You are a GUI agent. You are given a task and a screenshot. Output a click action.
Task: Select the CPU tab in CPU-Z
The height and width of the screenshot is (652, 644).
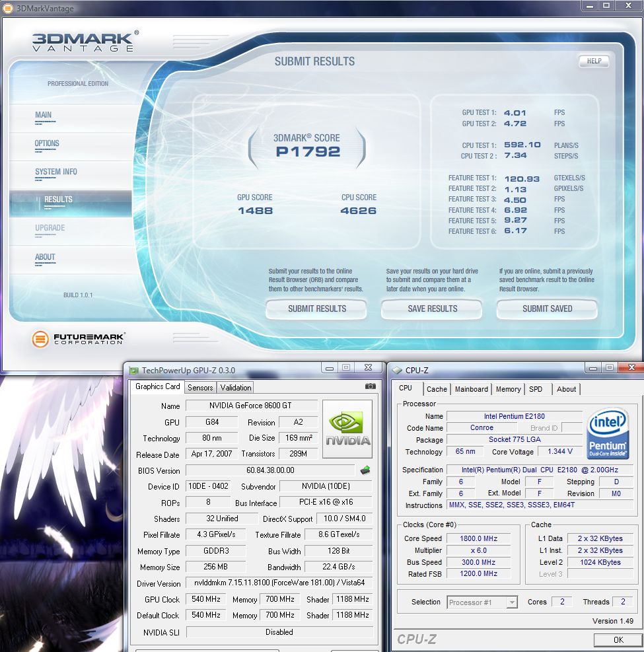[x=406, y=388]
